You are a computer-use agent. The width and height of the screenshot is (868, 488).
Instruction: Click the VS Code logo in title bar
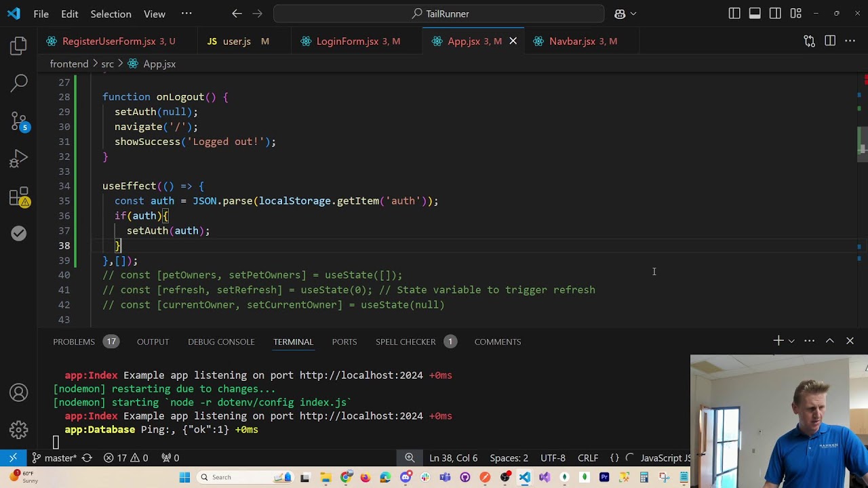coord(14,14)
